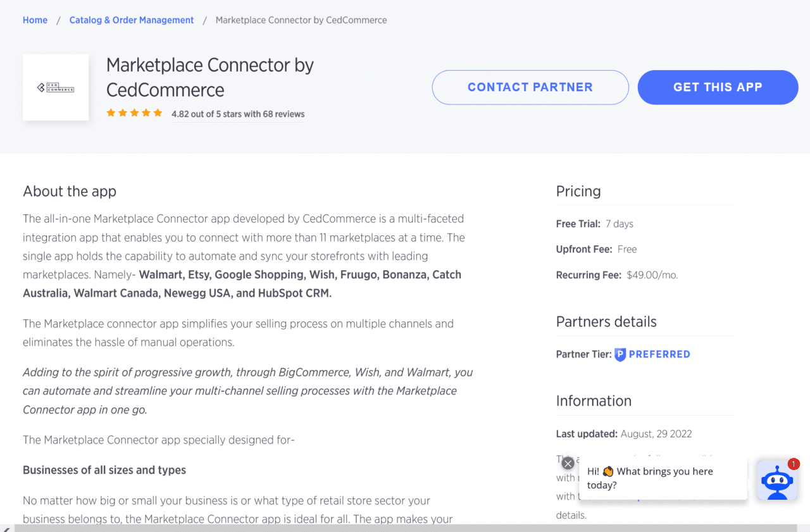Click the Marketplace Connector breadcrumb entry
The width and height of the screenshot is (810, 532).
(301, 20)
